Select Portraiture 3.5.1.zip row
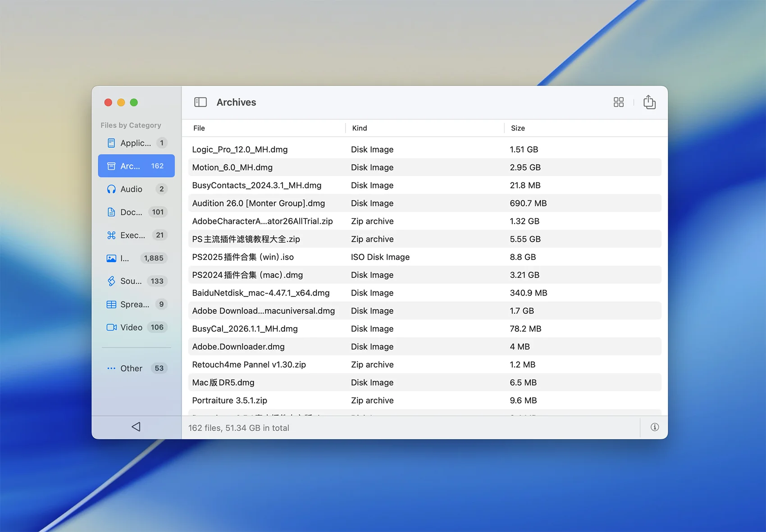Image resolution: width=766 pixels, height=532 pixels. click(x=229, y=400)
